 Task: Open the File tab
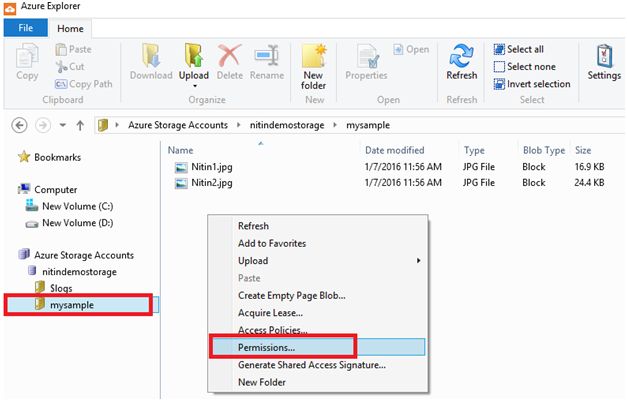tap(26, 28)
